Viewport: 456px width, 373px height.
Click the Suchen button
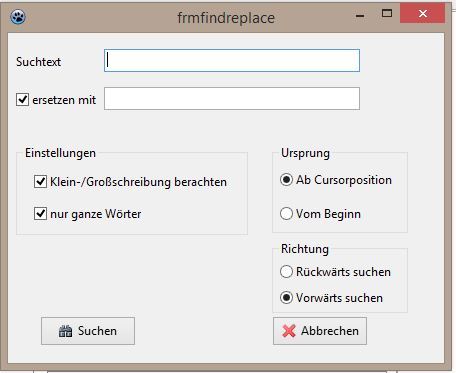pos(88,331)
